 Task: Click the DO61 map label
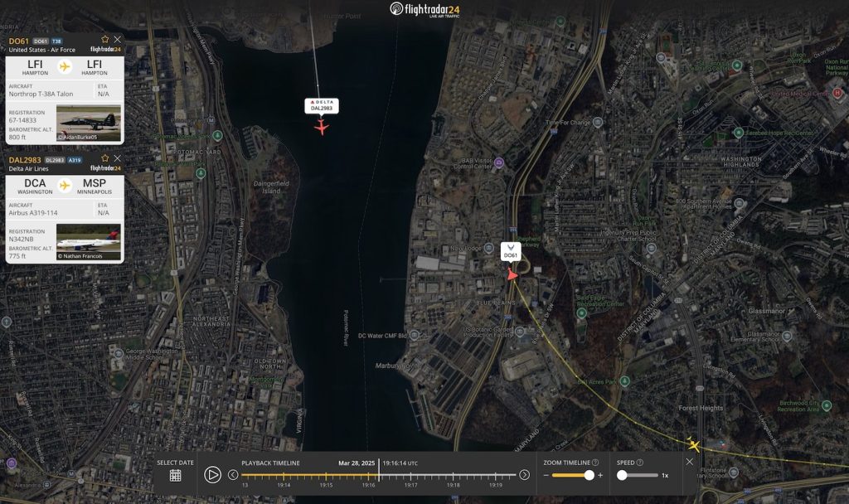point(511,252)
